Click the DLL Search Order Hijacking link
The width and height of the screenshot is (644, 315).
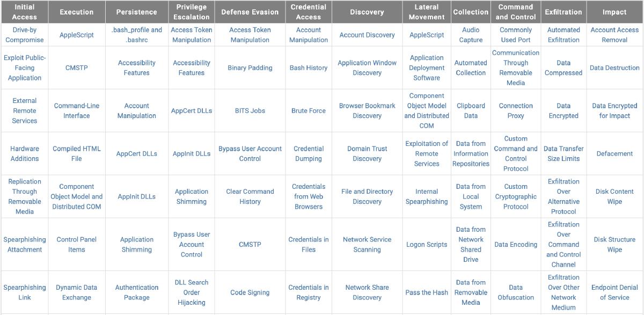192,292
